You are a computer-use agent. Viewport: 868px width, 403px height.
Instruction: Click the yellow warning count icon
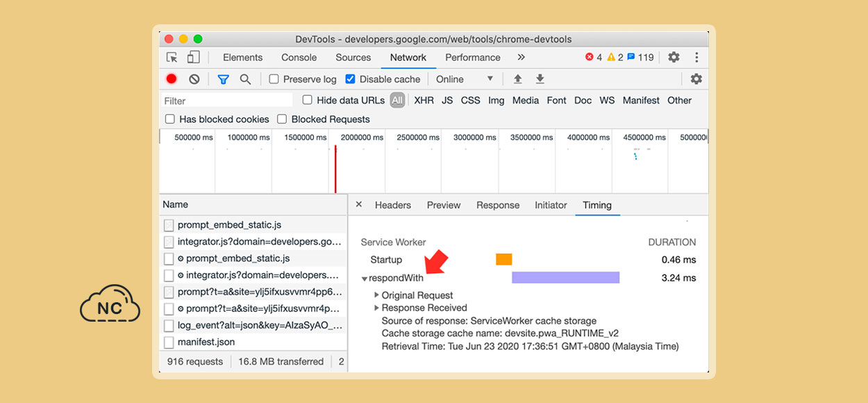[611, 58]
